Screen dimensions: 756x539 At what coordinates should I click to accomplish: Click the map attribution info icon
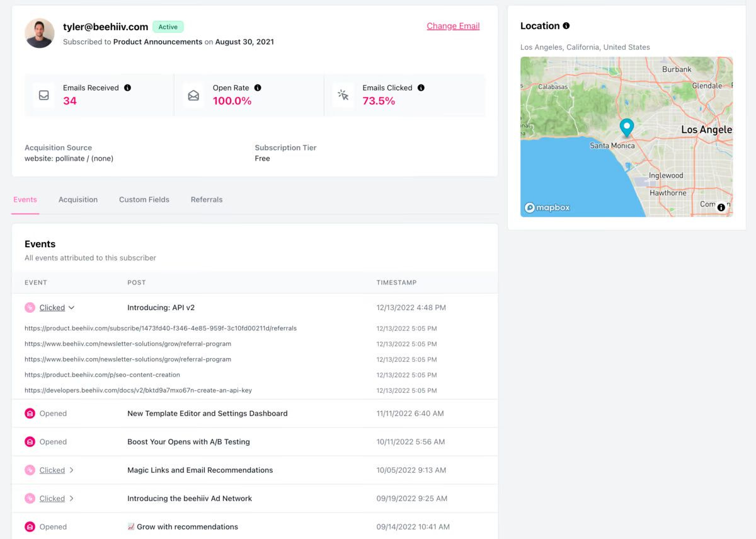click(721, 207)
